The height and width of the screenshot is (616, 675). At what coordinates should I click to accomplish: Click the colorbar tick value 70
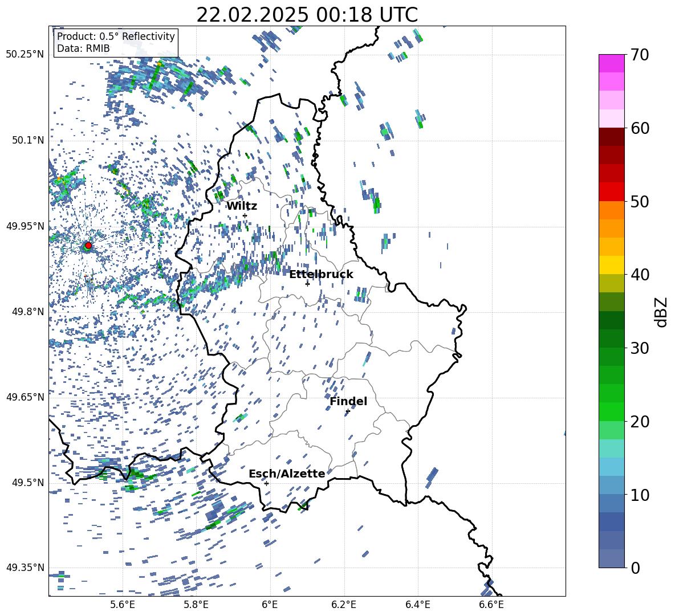640,55
